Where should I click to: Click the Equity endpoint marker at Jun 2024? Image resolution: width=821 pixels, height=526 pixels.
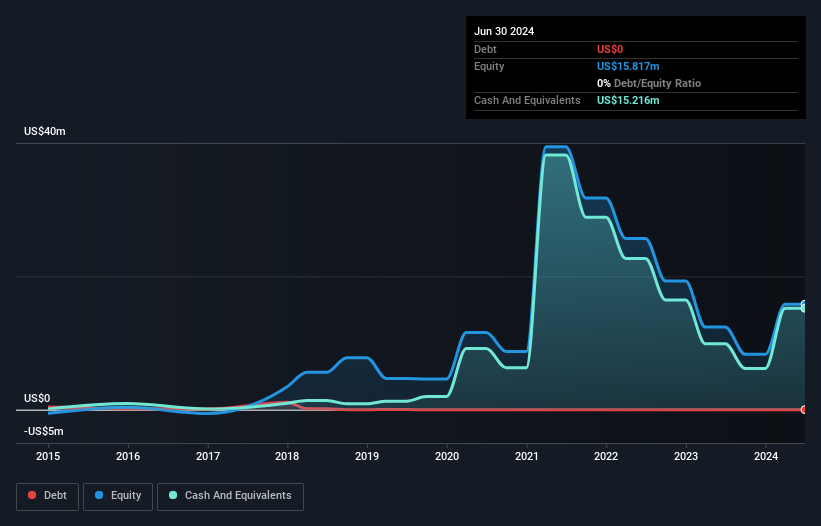(x=804, y=304)
